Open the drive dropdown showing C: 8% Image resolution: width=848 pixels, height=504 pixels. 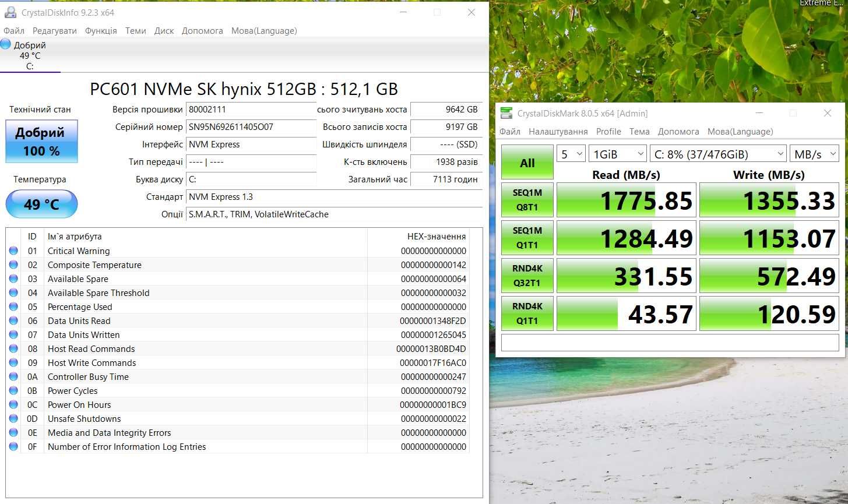click(718, 154)
